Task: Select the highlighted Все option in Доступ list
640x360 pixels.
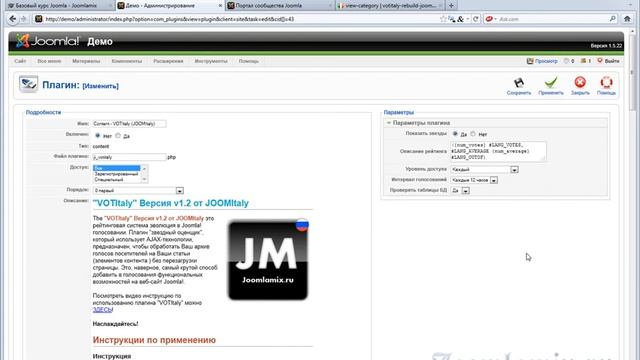Action: point(116,168)
